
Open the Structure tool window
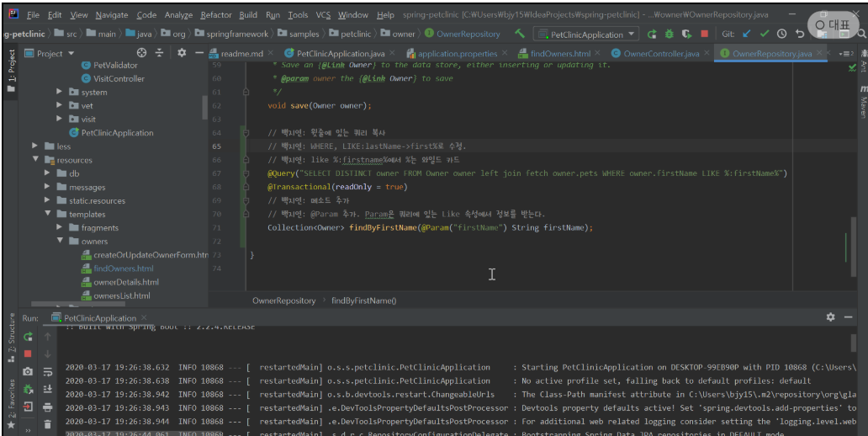(12, 338)
